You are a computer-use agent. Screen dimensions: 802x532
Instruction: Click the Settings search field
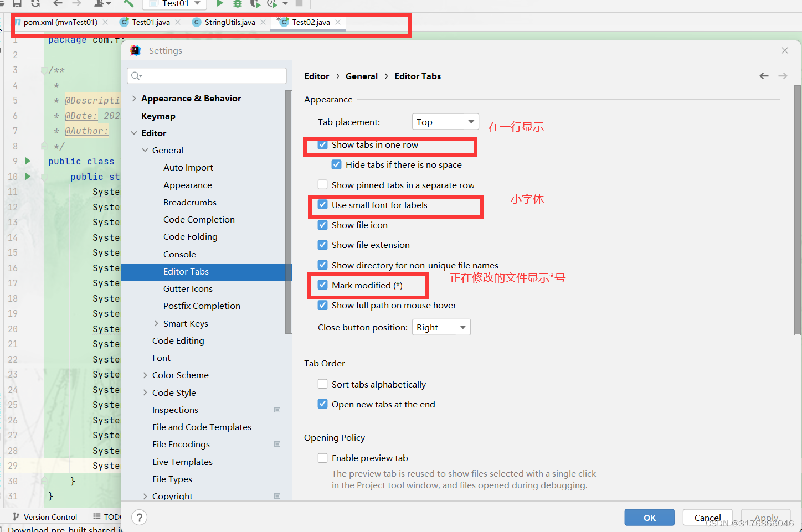pyautogui.click(x=207, y=76)
